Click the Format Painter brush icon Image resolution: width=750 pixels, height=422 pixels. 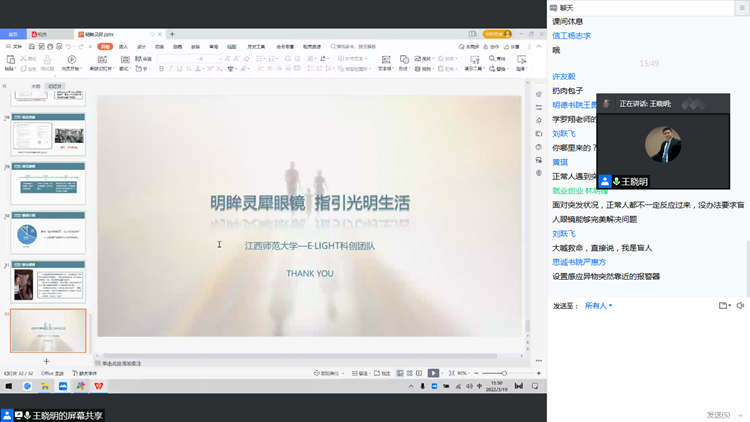(x=47, y=59)
